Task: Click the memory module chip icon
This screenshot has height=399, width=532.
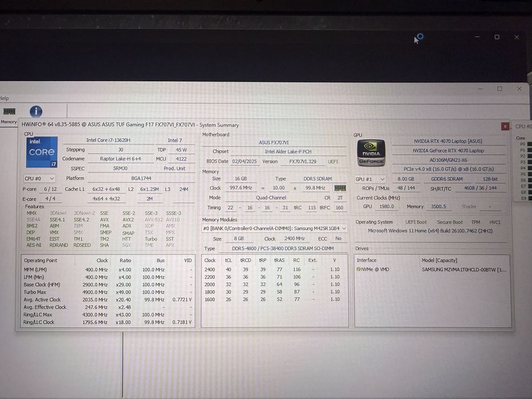Action: click(x=340, y=188)
